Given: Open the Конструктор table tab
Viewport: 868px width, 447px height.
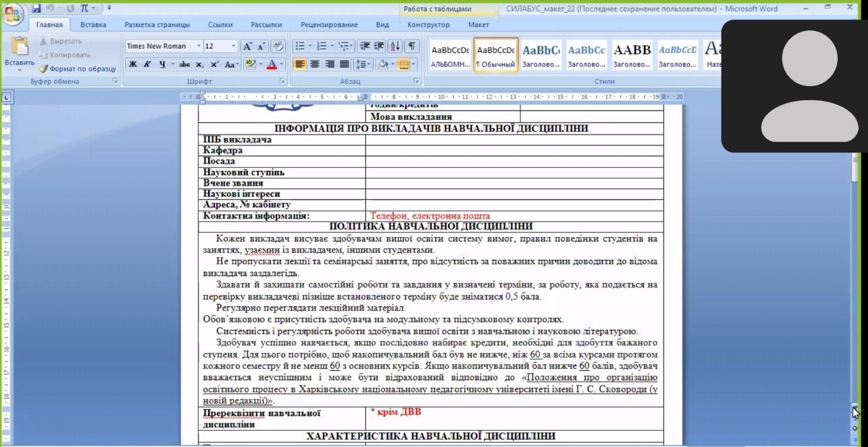Looking at the screenshot, I should (429, 25).
